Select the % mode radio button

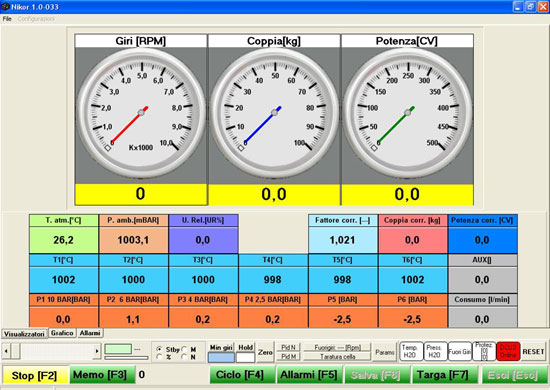(x=159, y=357)
